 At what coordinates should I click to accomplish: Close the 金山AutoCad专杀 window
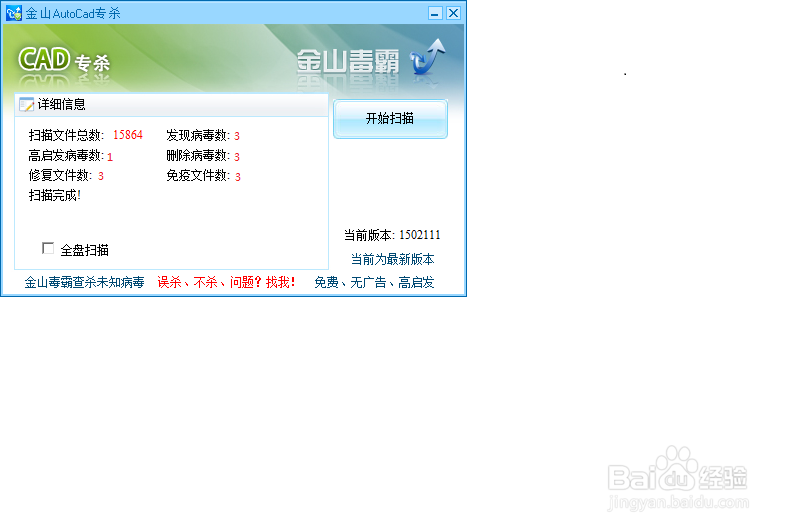pos(454,13)
